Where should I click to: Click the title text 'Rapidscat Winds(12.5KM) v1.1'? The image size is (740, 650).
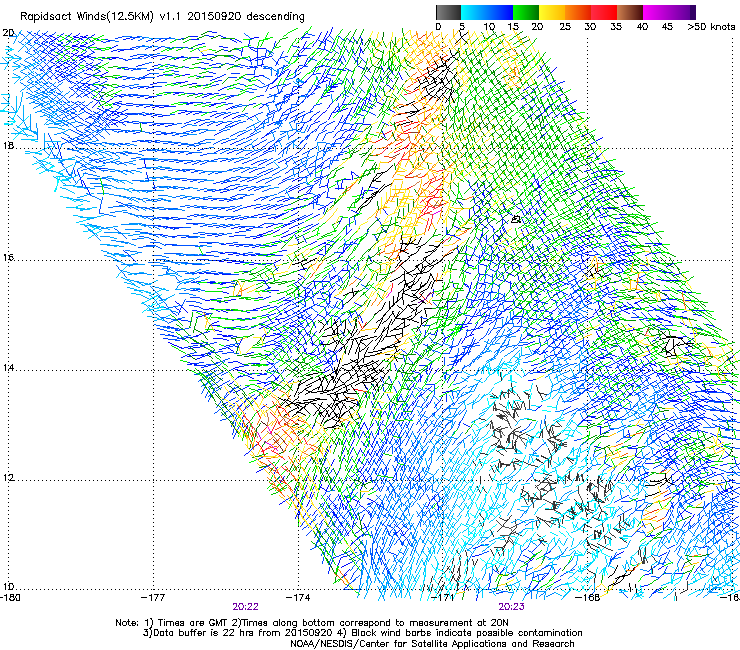101,16
